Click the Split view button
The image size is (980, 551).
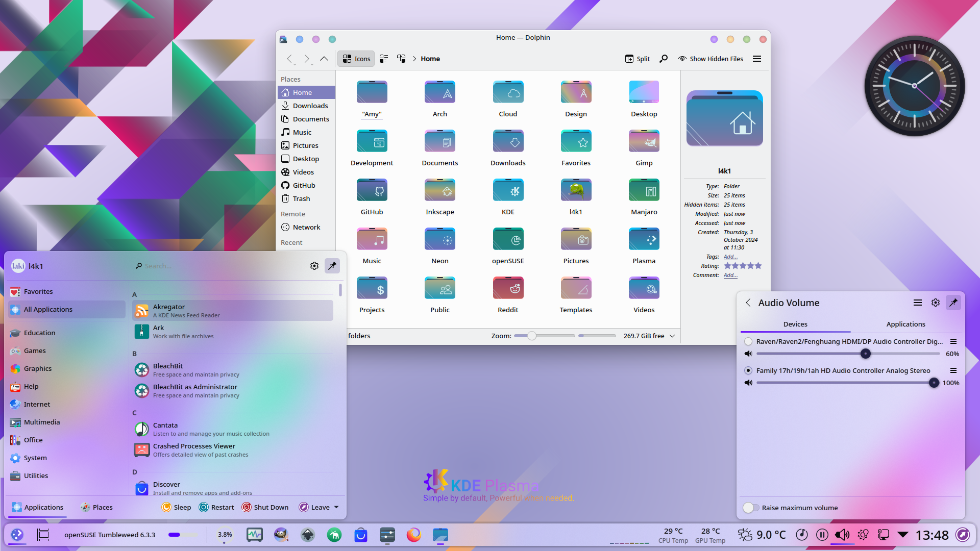(x=638, y=59)
